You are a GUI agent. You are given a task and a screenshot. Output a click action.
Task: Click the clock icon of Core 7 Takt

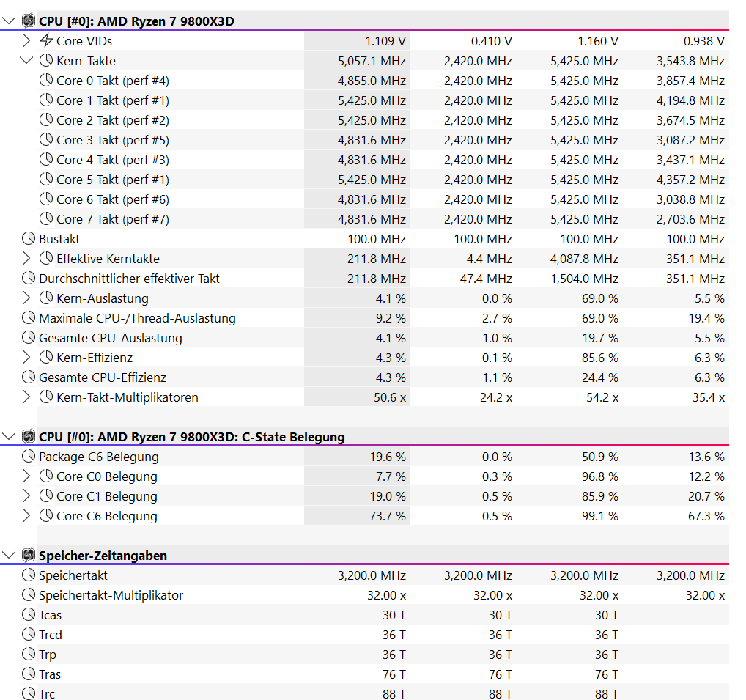point(46,218)
